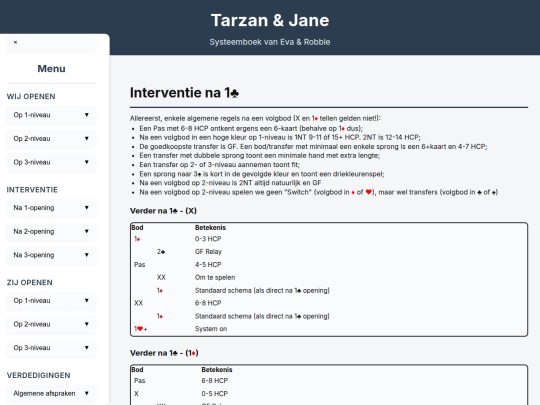Click the '0-3 HCP' cell in the first table
The image size is (540, 405).
pyautogui.click(x=208, y=239)
